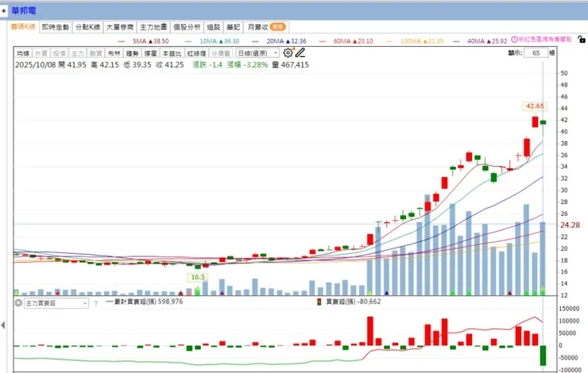Close the 主力買賣超 indicator panel
Image resolution: width=588 pixels, height=373 pixels.
pyautogui.click(x=18, y=302)
